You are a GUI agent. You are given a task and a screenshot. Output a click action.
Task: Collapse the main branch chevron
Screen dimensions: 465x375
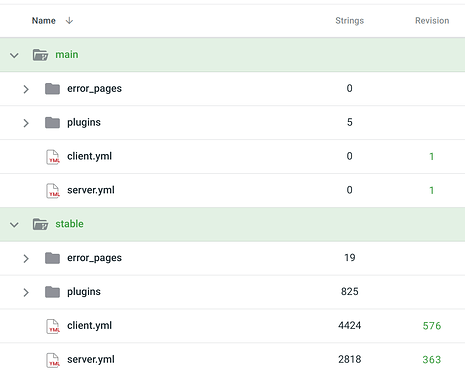pos(14,55)
